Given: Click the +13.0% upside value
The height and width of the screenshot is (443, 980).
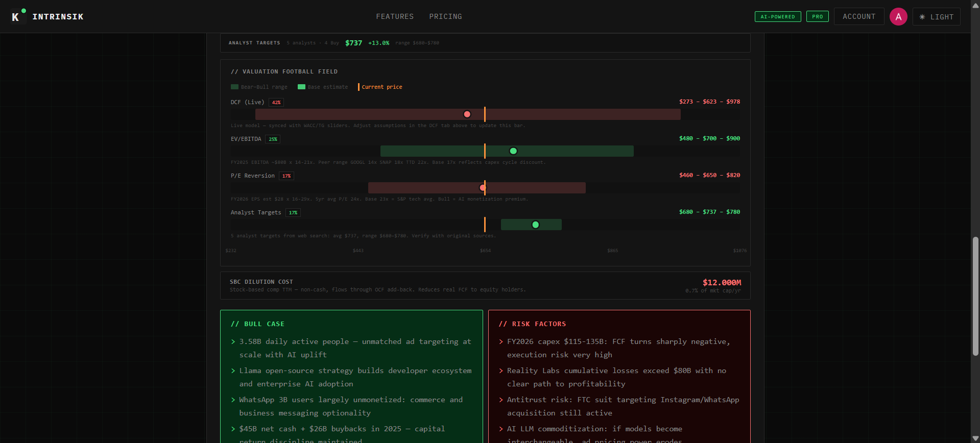Looking at the screenshot, I should point(378,43).
